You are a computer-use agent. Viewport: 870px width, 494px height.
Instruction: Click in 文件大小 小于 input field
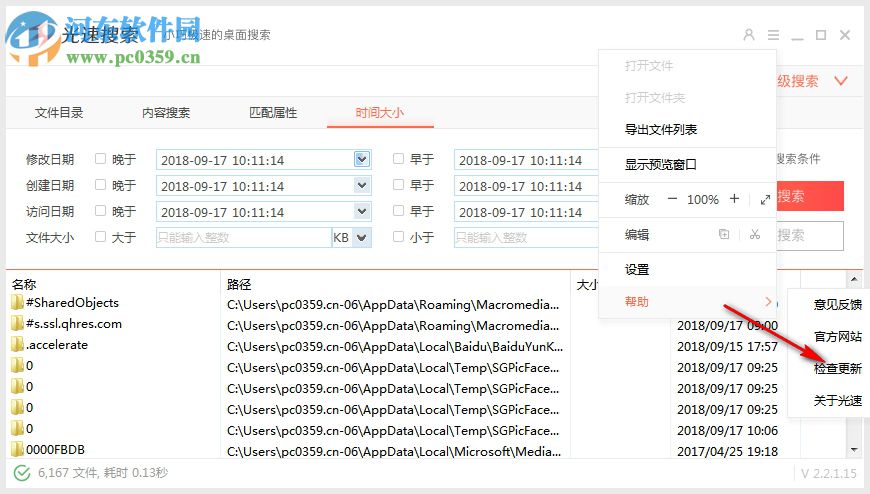coord(526,238)
